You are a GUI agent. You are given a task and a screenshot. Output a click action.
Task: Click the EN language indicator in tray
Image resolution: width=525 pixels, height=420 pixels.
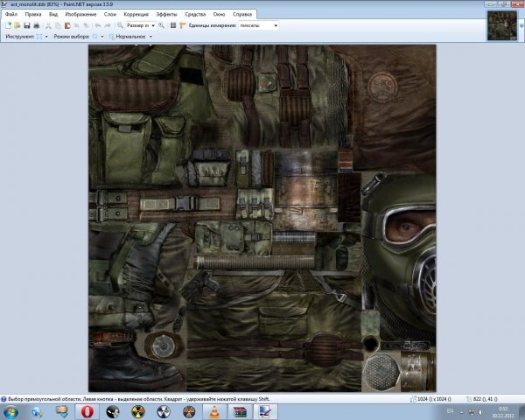pyautogui.click(x=450, y=411)
